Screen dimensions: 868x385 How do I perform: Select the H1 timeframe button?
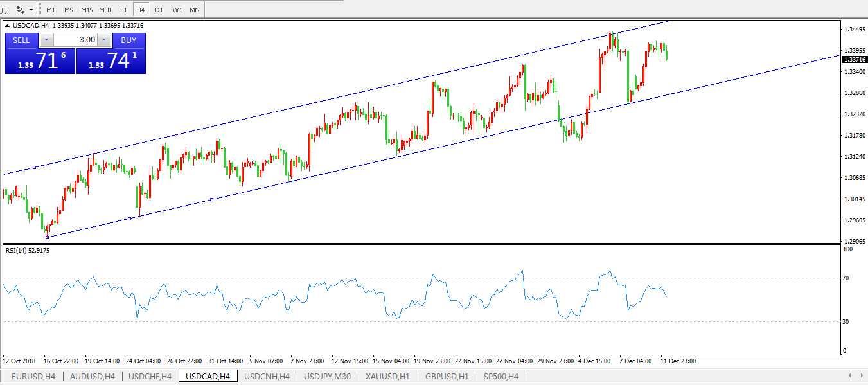point(123,10)
